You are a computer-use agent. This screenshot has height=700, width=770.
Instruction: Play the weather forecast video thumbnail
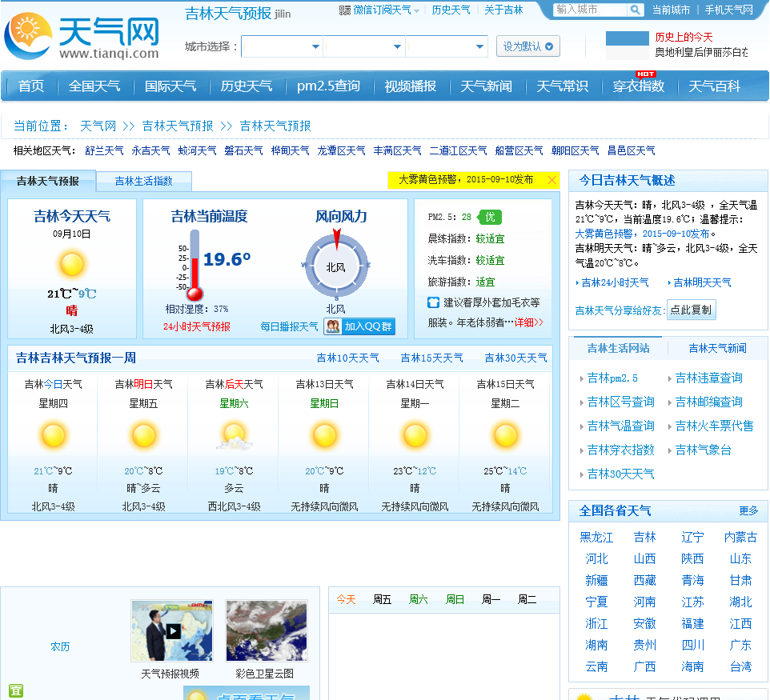coord(172,630)
